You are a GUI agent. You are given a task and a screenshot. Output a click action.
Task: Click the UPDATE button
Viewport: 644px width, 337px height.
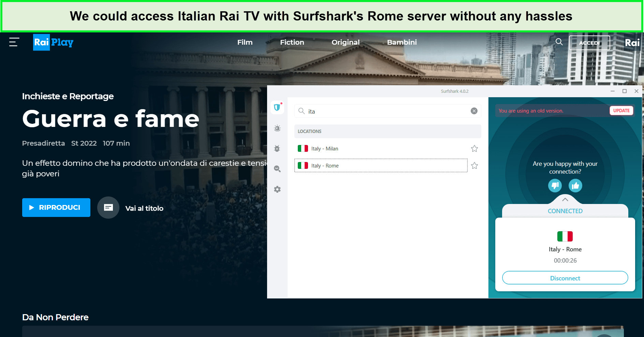621,111
